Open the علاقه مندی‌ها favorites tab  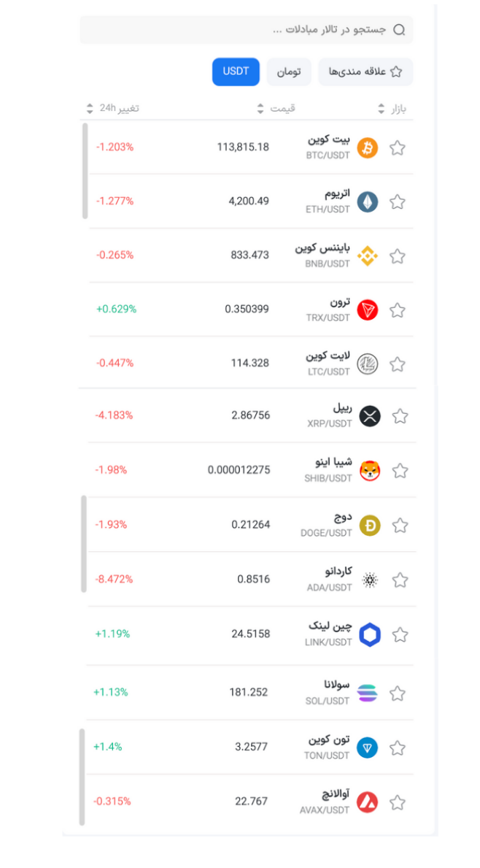click(x=367, y=72)
